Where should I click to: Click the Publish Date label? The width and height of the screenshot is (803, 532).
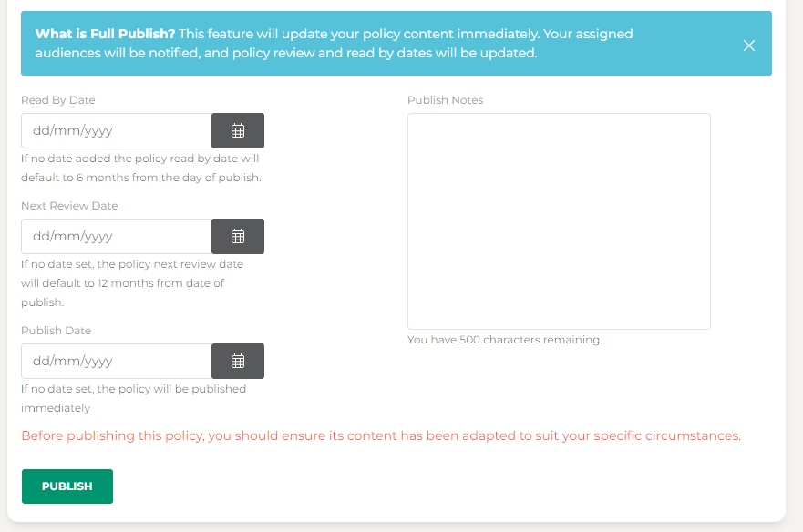(57, 331)
